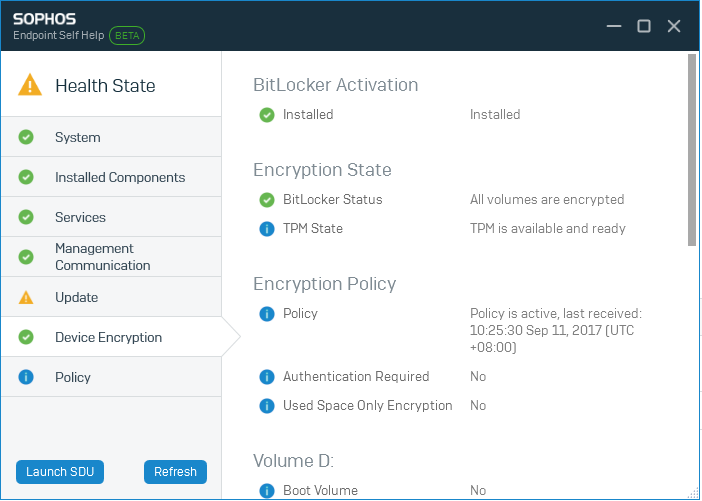The width and height of the screenshot is (702, 501).
Task: Click the TPM State label
Action: (x=313, y=229)
